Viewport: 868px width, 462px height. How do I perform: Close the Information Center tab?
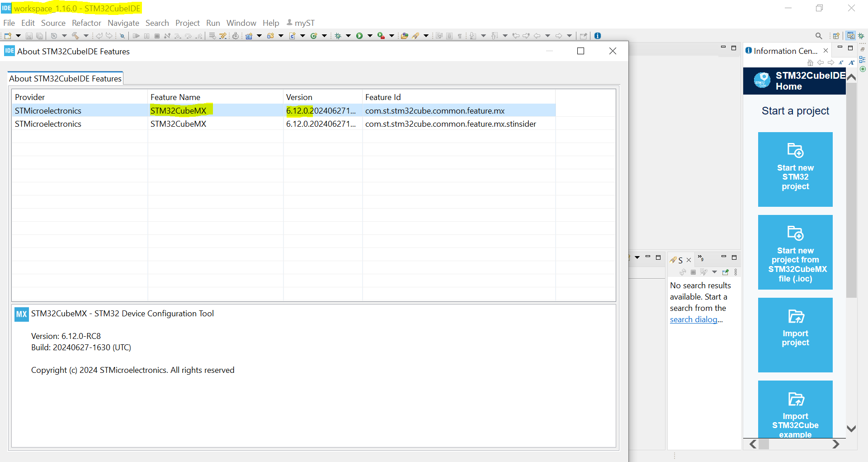tap(826, 51)
